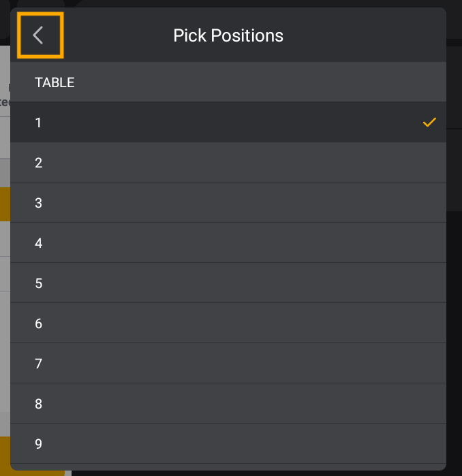462x476 pixels.
Task: Select table 9 row
Action: (x=204, y=444)
